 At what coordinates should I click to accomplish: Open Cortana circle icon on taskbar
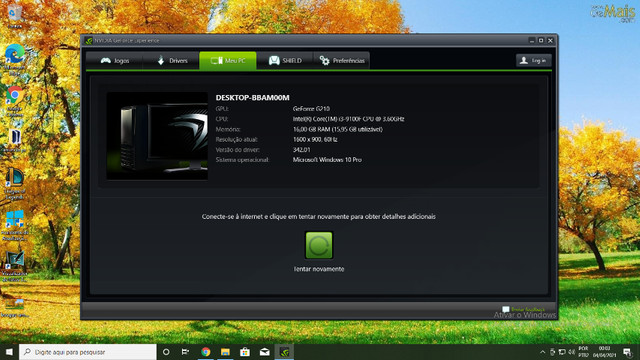point(166,352)
